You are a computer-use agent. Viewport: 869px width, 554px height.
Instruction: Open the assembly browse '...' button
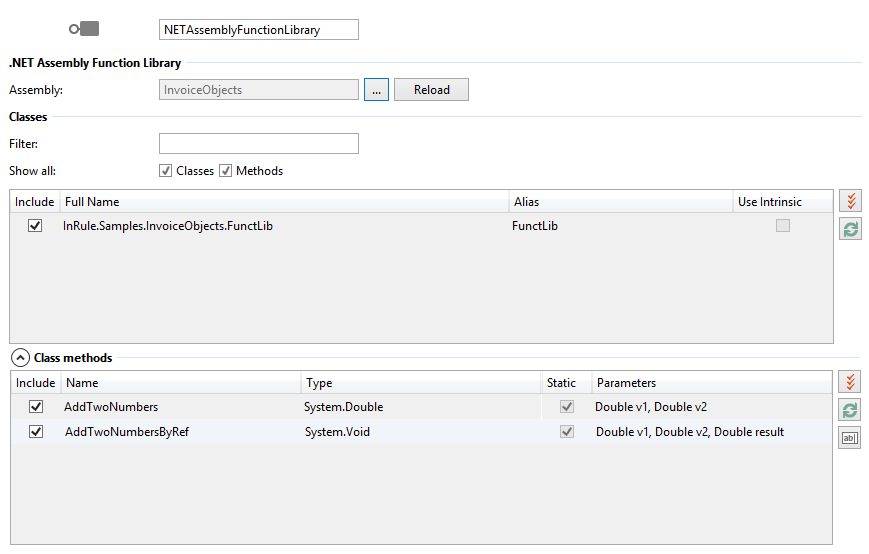376,90
